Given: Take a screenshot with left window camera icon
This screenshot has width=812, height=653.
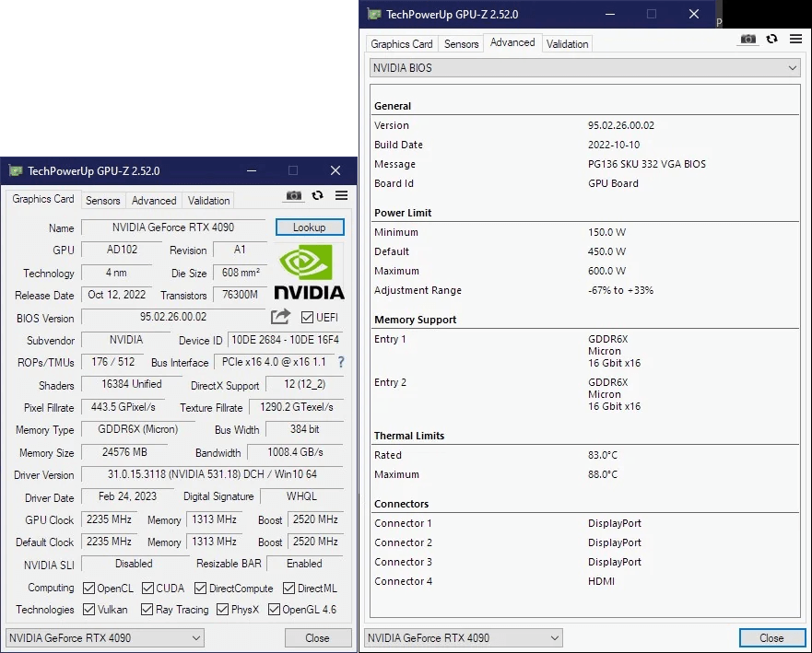Looking at the screenshot, I should [x=294, y=195].
